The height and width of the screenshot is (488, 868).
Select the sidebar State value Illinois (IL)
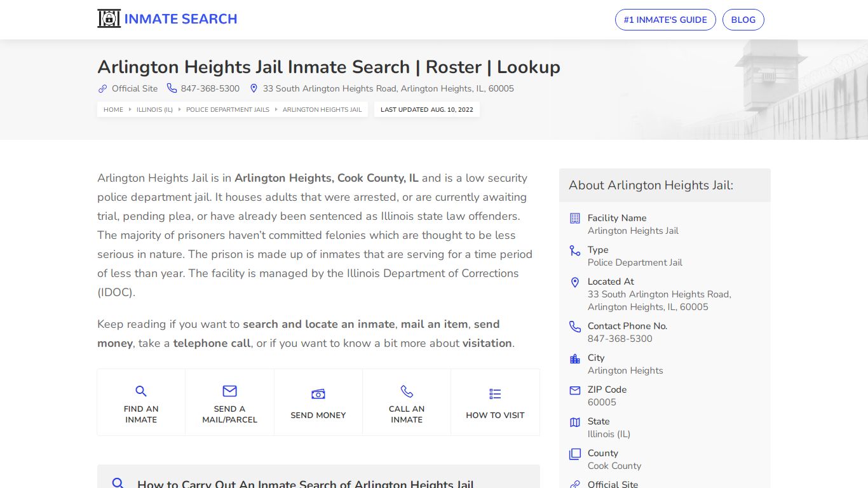click(x=609, y=434)
